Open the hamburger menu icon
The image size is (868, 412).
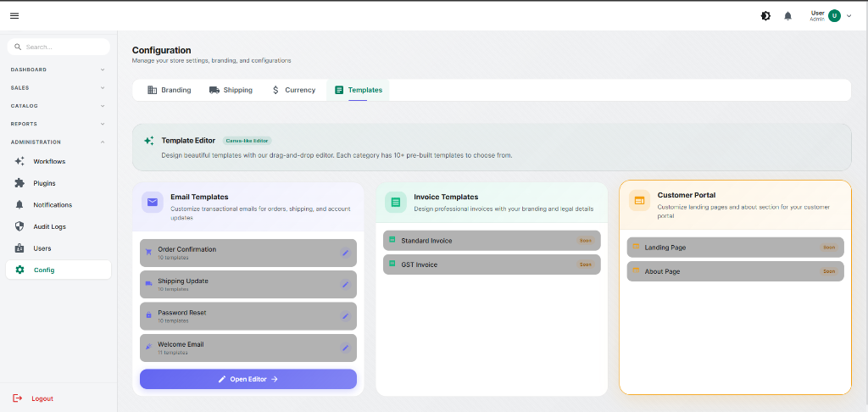(x=14, y=16)
